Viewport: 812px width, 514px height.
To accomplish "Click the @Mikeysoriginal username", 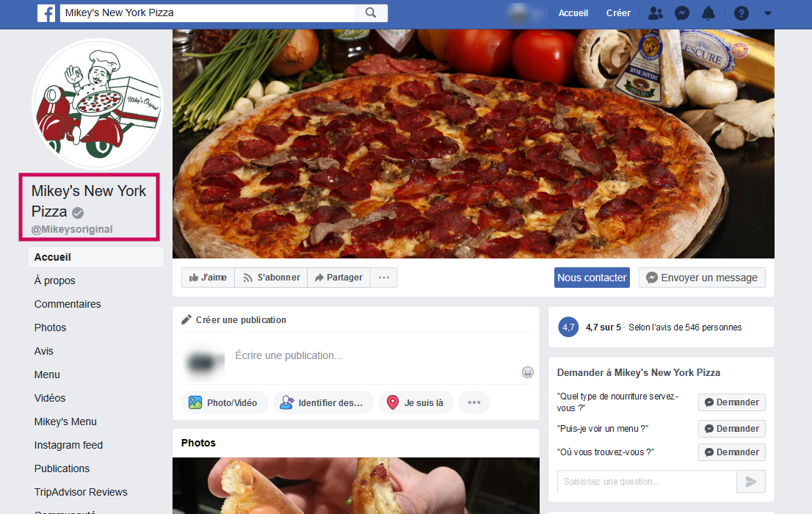I will (x=72, y=229).
